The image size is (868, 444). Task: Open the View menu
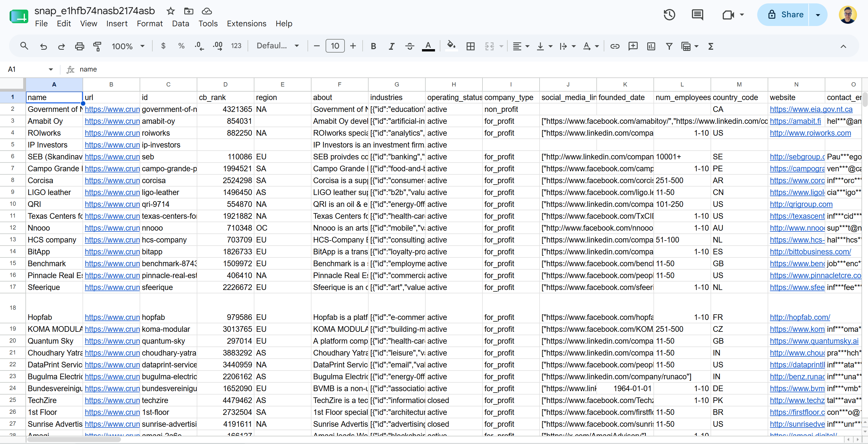(x=89, y=23)
